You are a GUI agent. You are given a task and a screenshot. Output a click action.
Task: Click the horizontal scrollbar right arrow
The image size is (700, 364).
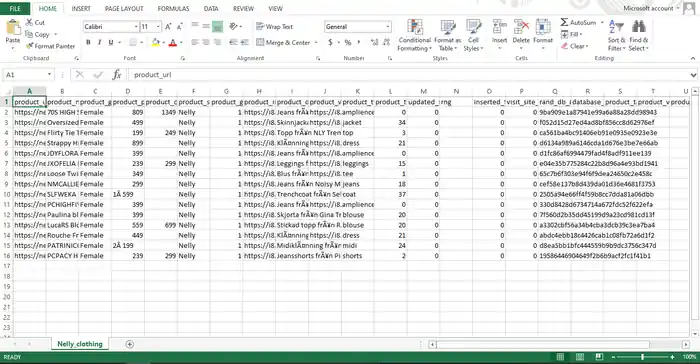click(686, 344)
